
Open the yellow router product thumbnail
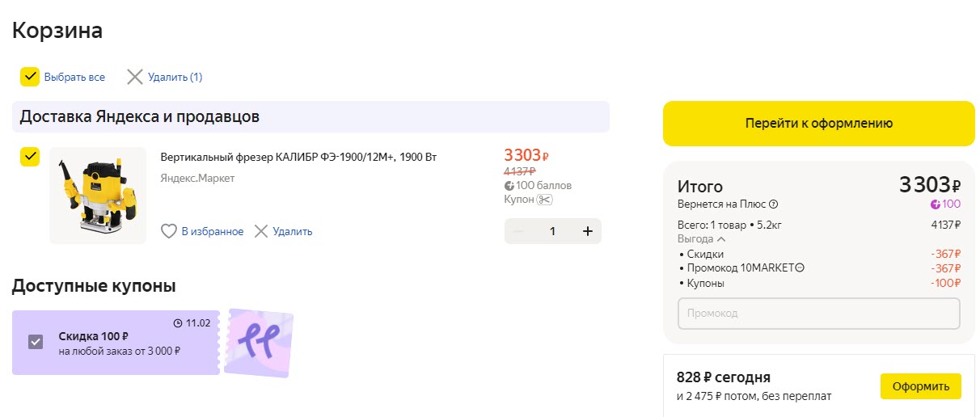tap(98, 196)
